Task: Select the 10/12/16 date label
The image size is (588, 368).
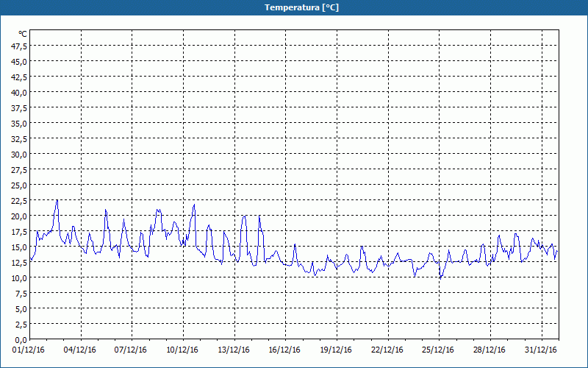Action: point(182,350)
